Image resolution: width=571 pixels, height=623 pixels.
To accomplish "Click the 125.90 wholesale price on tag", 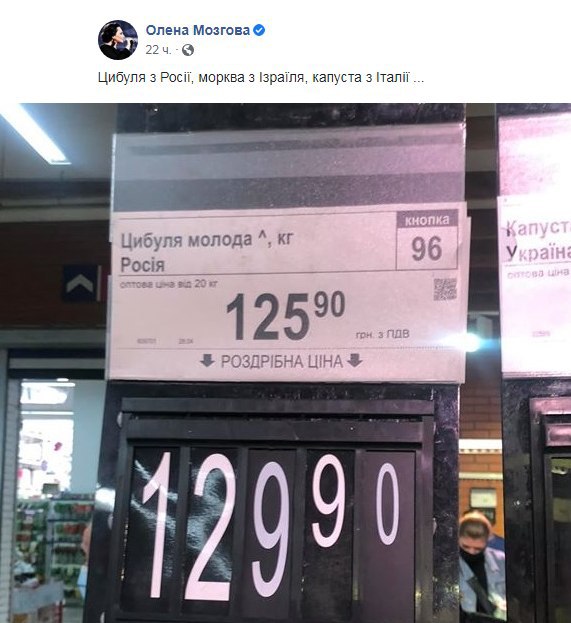I will pyautogui.click(x=285, y=316).
